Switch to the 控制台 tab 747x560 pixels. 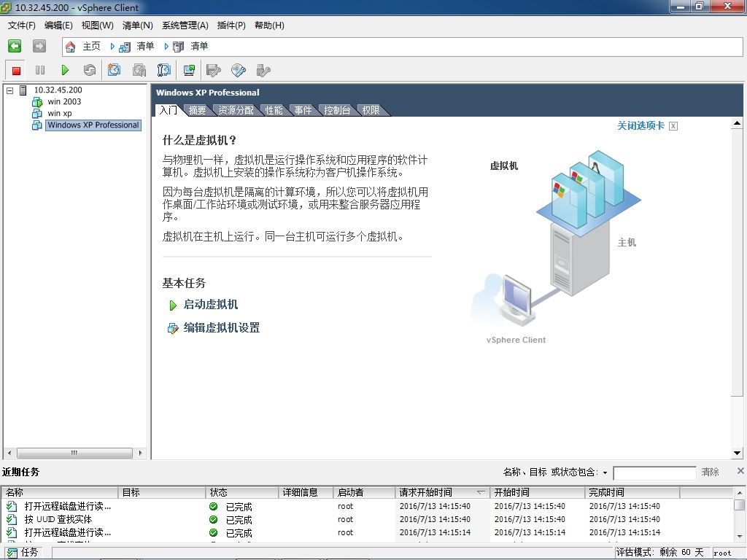[337, 111]
